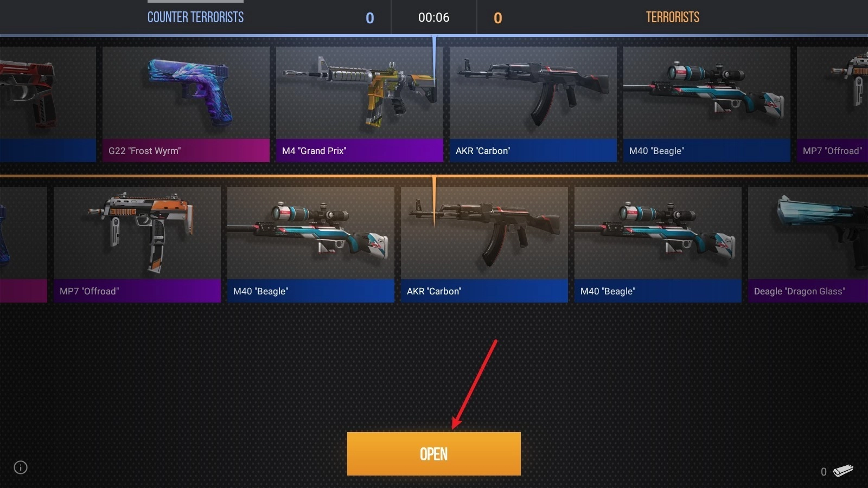868x488 pixels.
Task: Select the bottom-row AKR "Carbon" card
Action: coord(484,245)
